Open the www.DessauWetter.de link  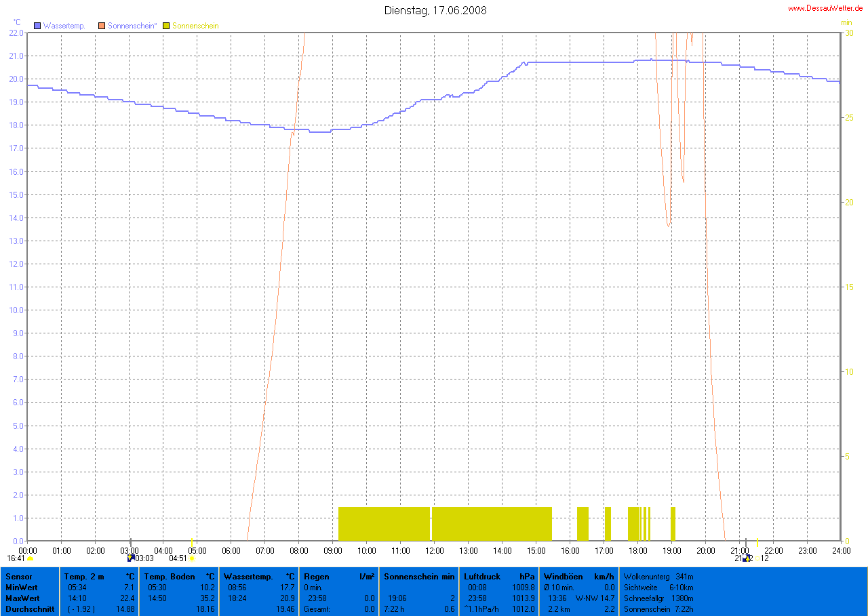(825, 8)
